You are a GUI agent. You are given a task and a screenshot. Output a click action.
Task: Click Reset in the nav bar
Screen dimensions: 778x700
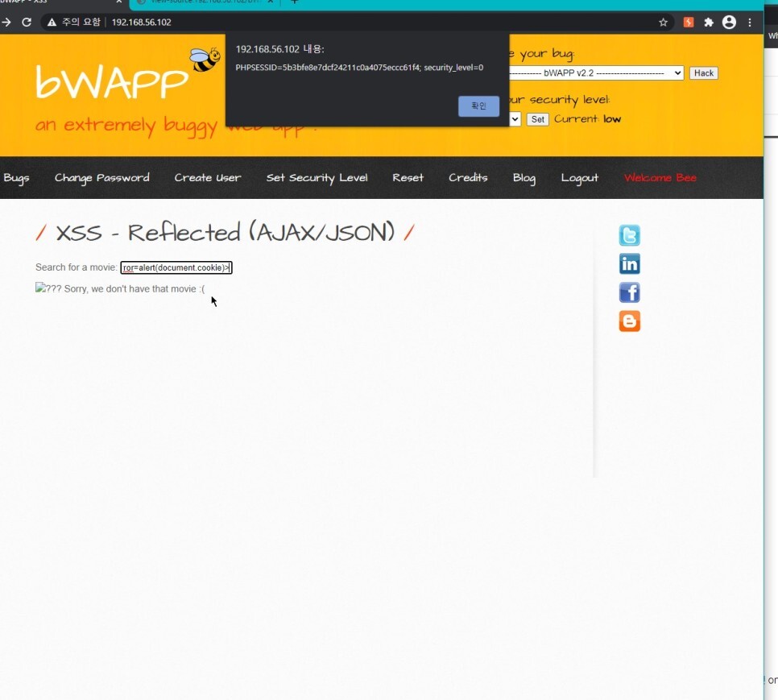coord(408,177)
